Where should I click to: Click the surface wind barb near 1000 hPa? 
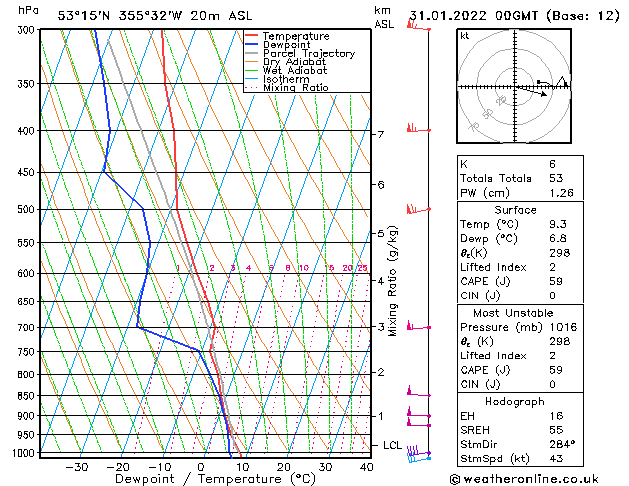[x=418, y=456]
